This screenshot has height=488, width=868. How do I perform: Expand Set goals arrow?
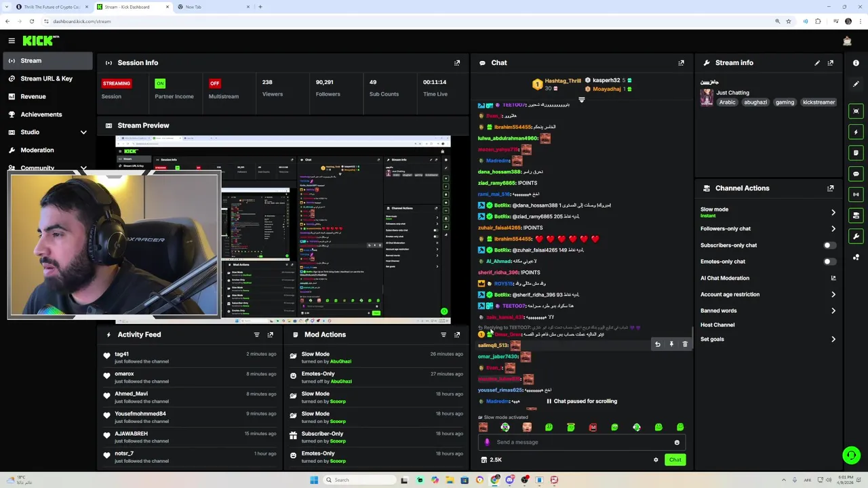click(x=833, y=340)
